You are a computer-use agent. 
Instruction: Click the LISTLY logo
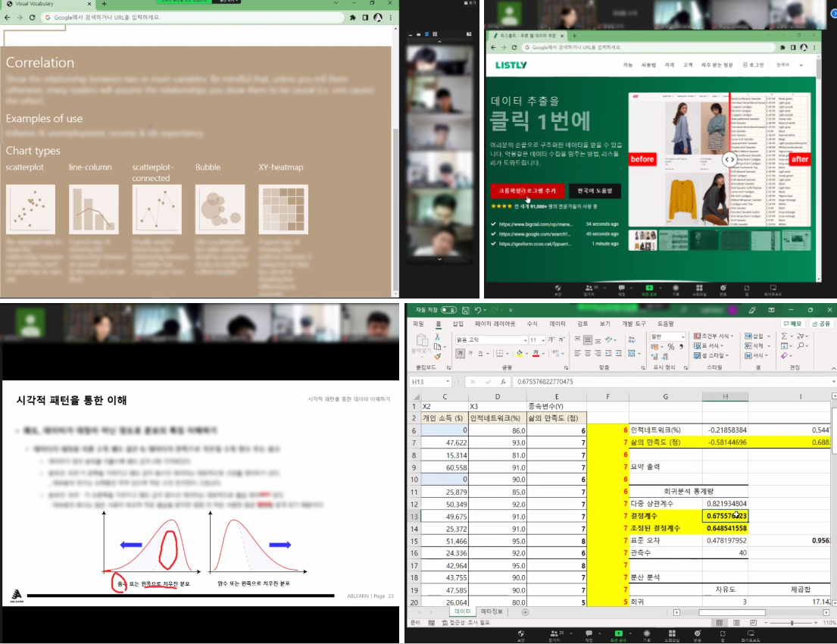[511, 65]
